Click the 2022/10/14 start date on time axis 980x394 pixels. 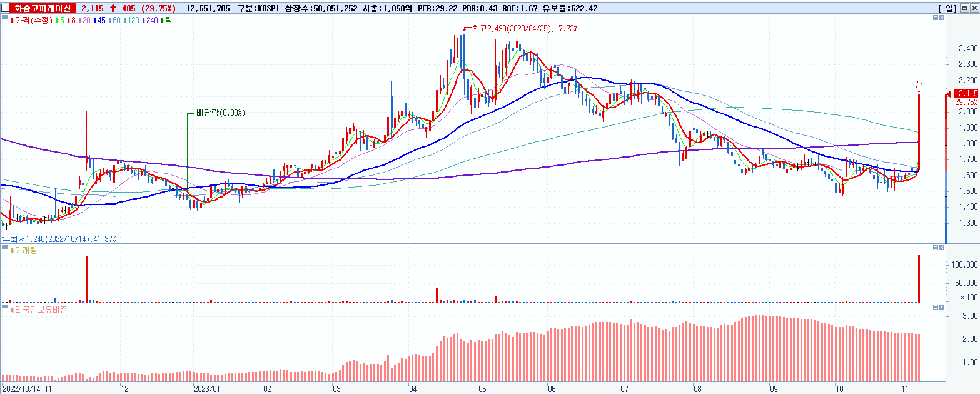[21, 388]
